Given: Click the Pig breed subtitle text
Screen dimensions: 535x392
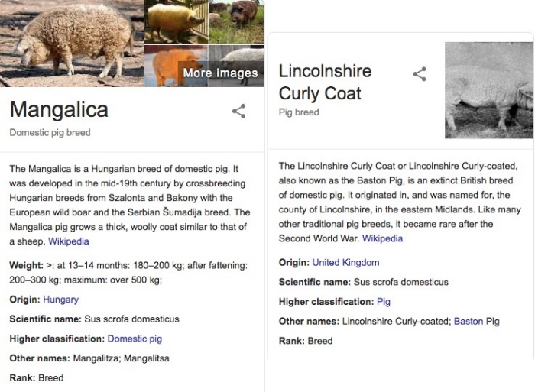Looking at the screenshot, I should (x=299, y=112).
